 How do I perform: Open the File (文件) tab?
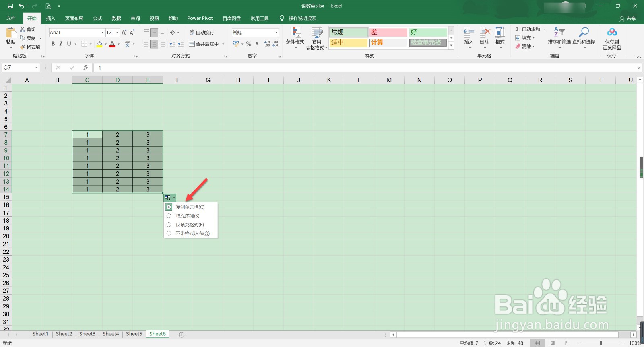[11, 18]
